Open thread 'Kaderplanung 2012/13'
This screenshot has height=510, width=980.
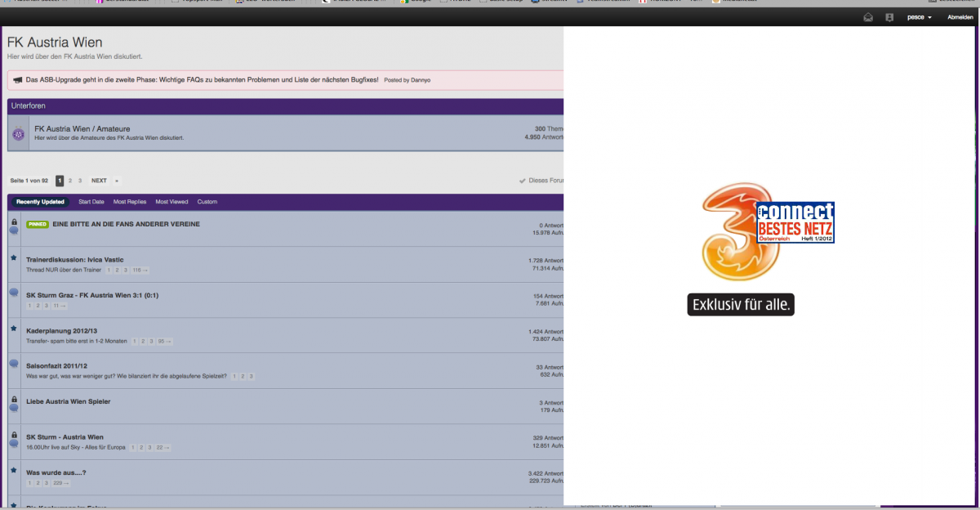pyautogui.click(x=62, y=330)
